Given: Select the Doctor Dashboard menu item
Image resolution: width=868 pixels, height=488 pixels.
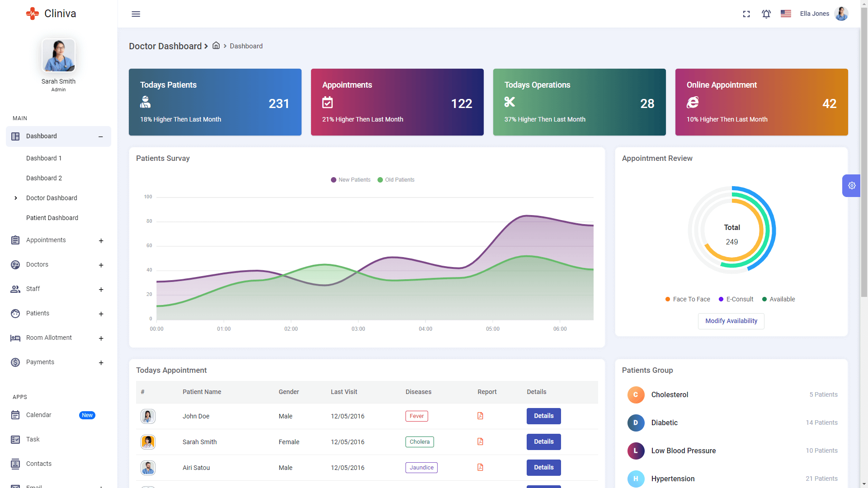Looking at the screenshot, I should 51,198.
